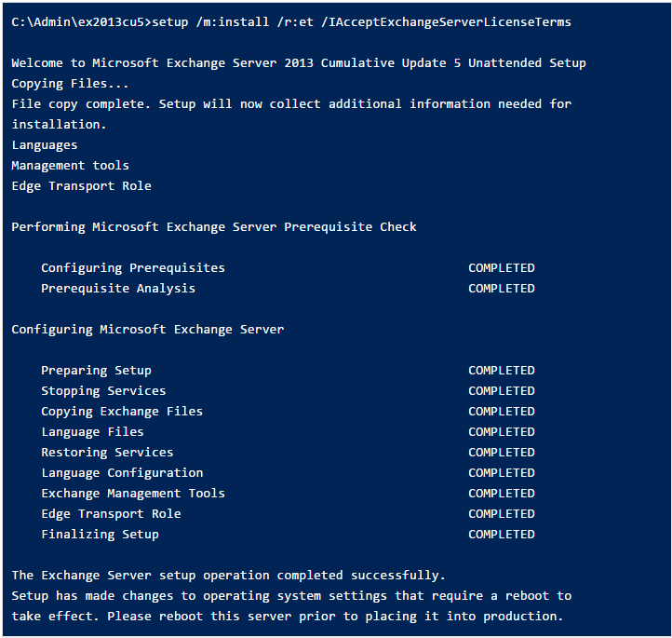Click the 'Language Files' step label
672x638 pixels.
92,431
